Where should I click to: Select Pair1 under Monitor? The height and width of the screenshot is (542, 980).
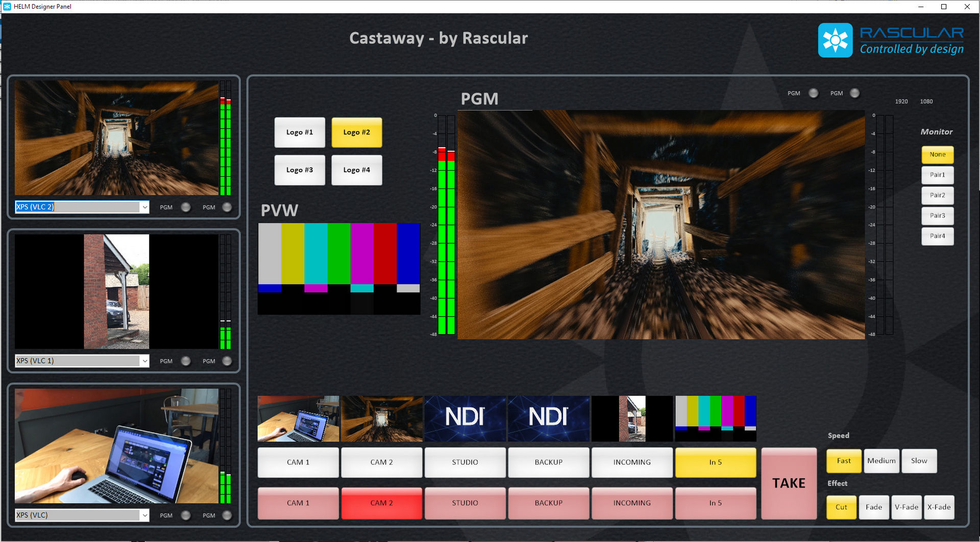coord(937,175)
